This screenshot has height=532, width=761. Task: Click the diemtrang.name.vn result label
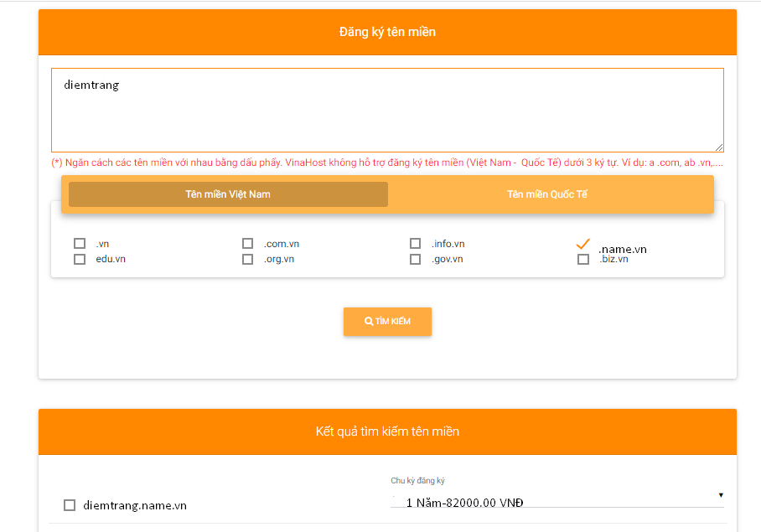[x=134, y=505]
